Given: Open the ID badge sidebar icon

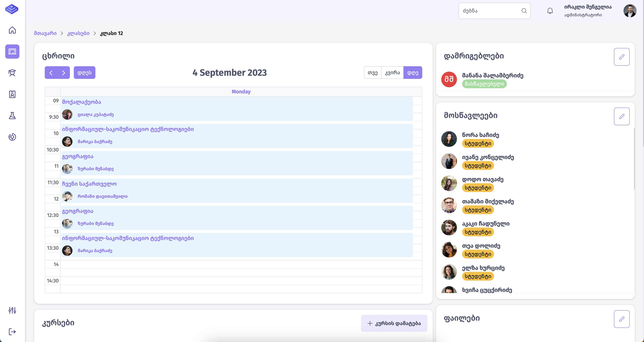Looking at the screenshot, I should (x=12, y=94).
